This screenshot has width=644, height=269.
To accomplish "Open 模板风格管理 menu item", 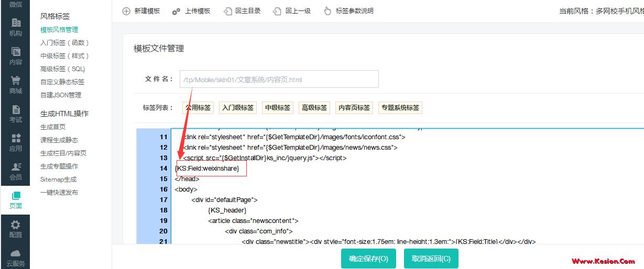I will point(59,30).
